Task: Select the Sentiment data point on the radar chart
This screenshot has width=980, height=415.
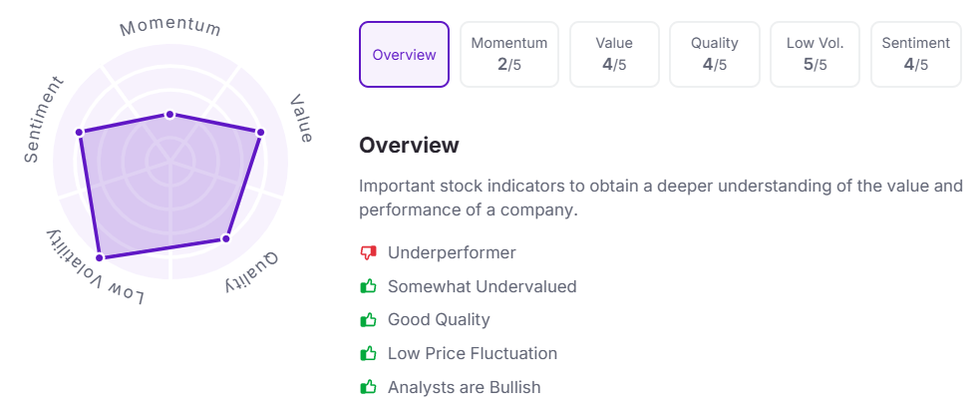Action: [79, 133]
